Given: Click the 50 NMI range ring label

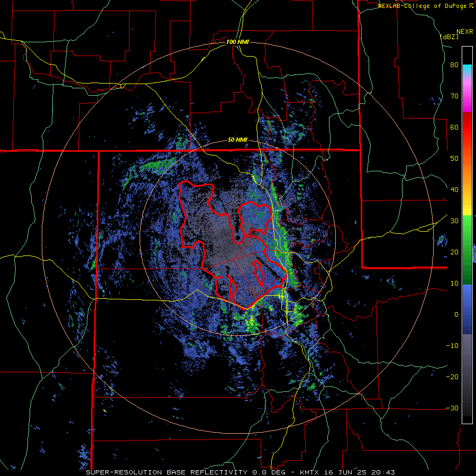Looking at the screenshot, I should point(237,140).
